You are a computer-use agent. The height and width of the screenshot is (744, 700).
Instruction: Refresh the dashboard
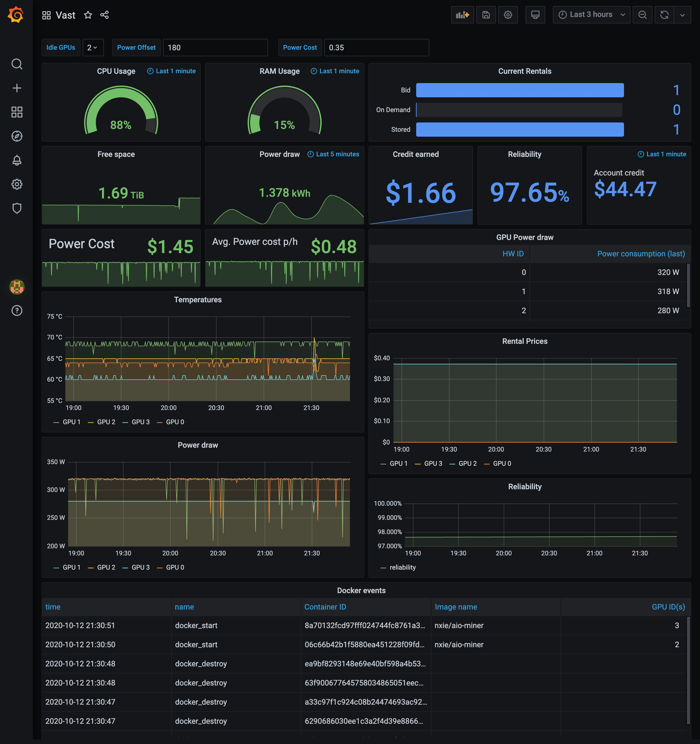click(664, 14)
